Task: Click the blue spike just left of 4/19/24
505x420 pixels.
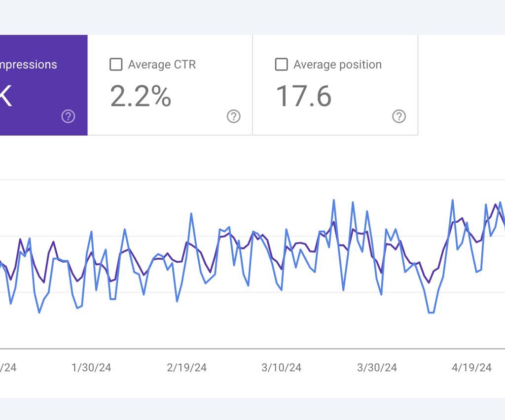Action: (x=452, y=200)
